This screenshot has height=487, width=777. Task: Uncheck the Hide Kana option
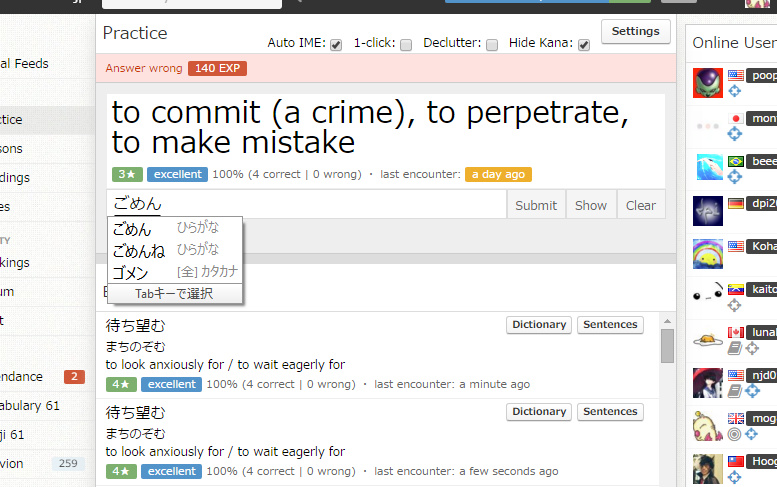[584, 45]
